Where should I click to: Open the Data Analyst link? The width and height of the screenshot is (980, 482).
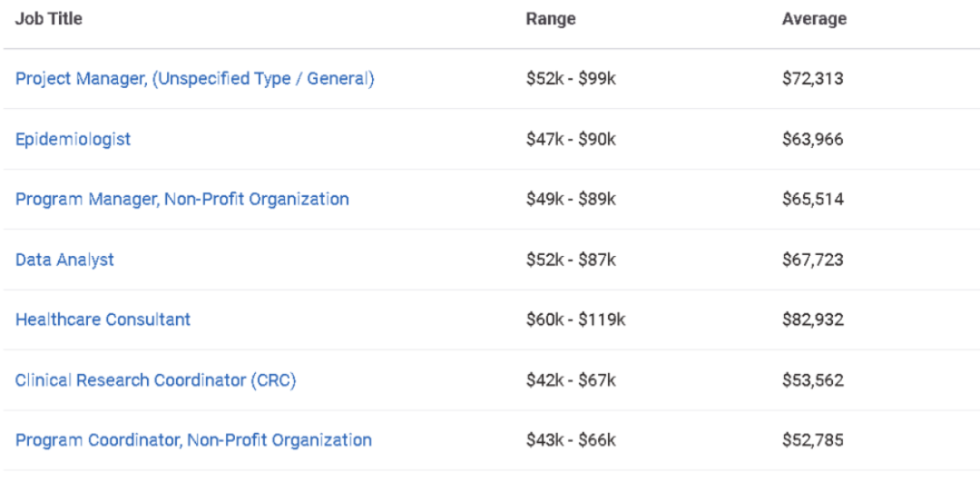(64, 260)
